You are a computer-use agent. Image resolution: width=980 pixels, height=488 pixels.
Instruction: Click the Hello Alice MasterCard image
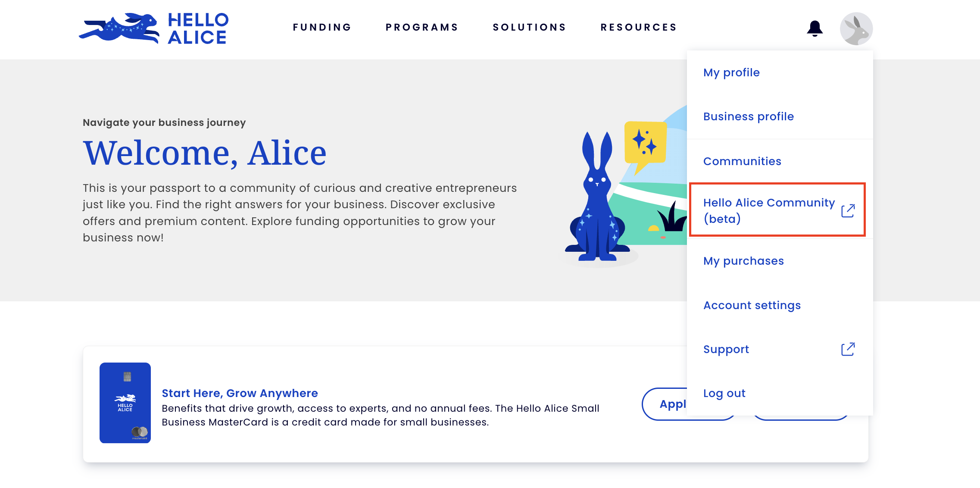click(125, 403)
